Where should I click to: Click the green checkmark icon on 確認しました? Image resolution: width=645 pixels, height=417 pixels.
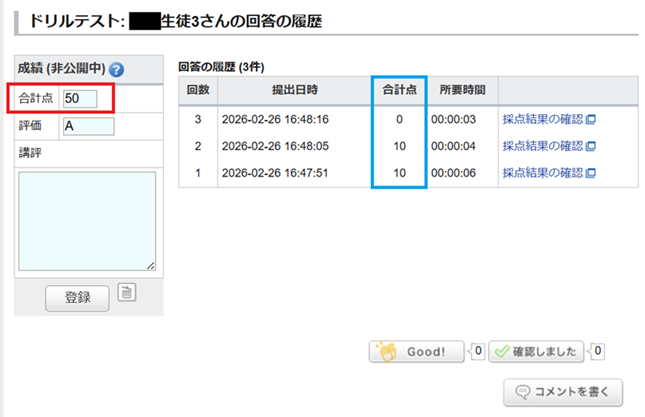coord(501,352)
